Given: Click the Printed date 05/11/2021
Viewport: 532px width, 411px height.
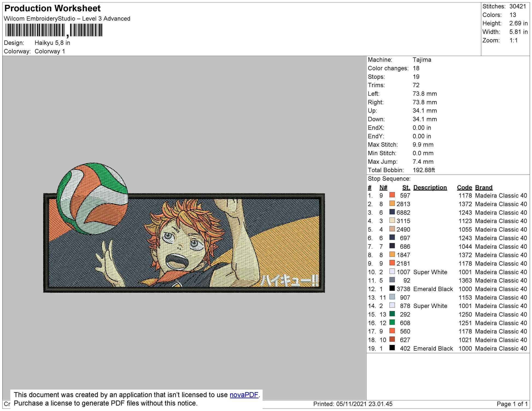Looking at the screenshot, I should (x=351, y=404).
